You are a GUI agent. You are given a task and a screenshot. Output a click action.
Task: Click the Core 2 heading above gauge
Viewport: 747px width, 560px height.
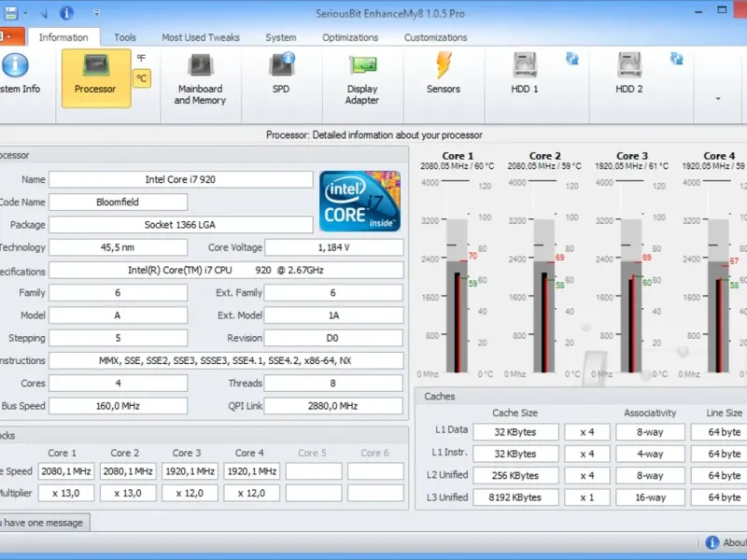tap(544, 156)
